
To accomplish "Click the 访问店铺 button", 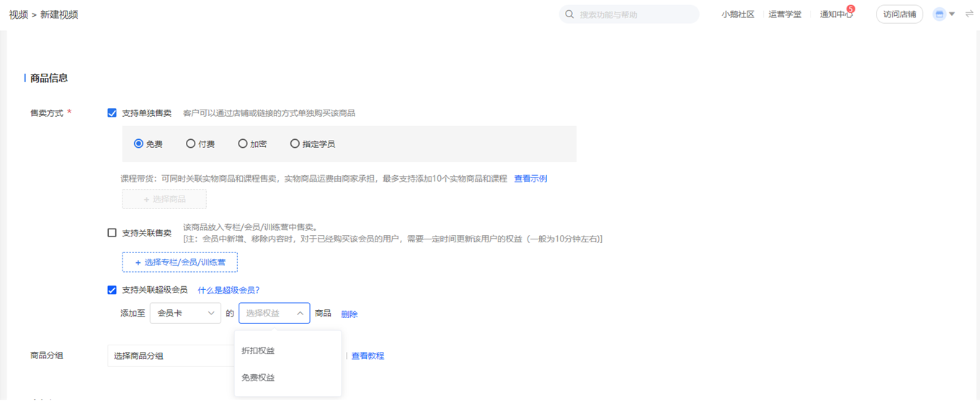I will 899,14.
